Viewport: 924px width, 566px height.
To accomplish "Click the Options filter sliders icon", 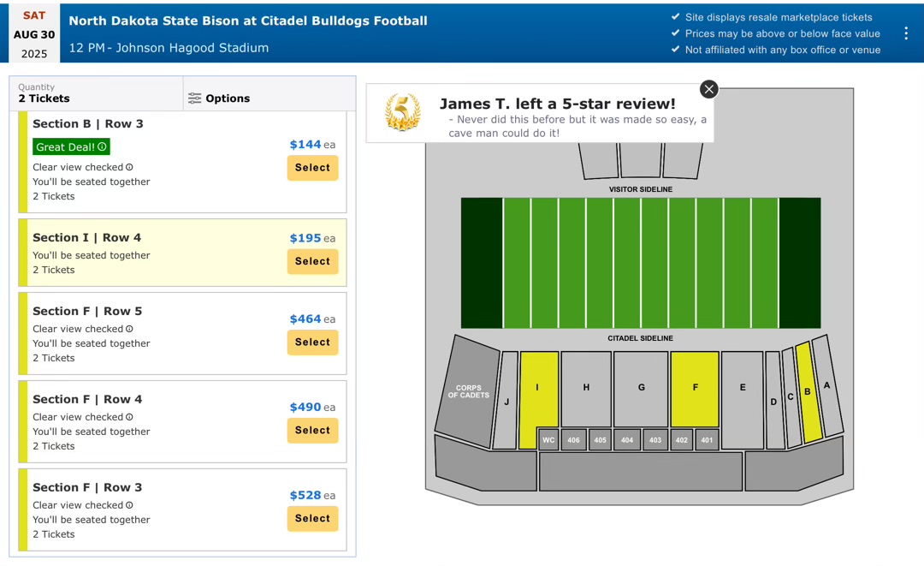I will (x=195, y=98).
